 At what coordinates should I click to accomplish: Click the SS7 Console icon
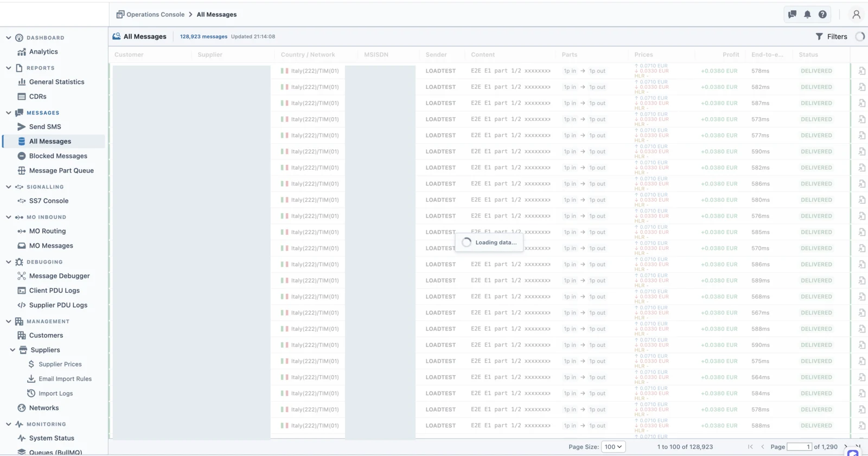pos(22,201)
